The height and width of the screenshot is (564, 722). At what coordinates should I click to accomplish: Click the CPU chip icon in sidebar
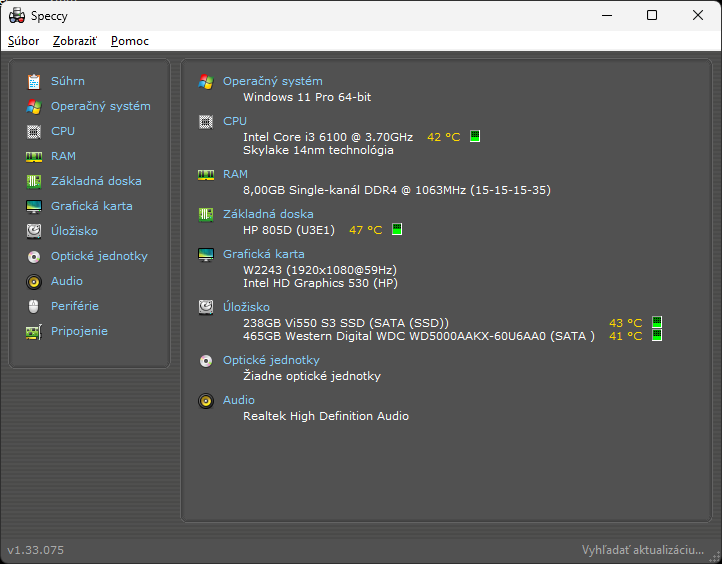point(34,131)
